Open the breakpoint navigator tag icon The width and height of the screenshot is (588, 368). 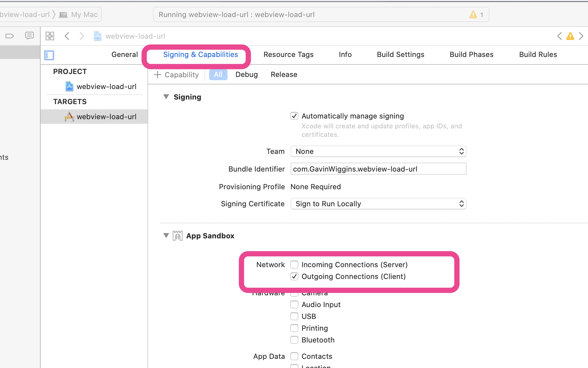tap(10, 36)
